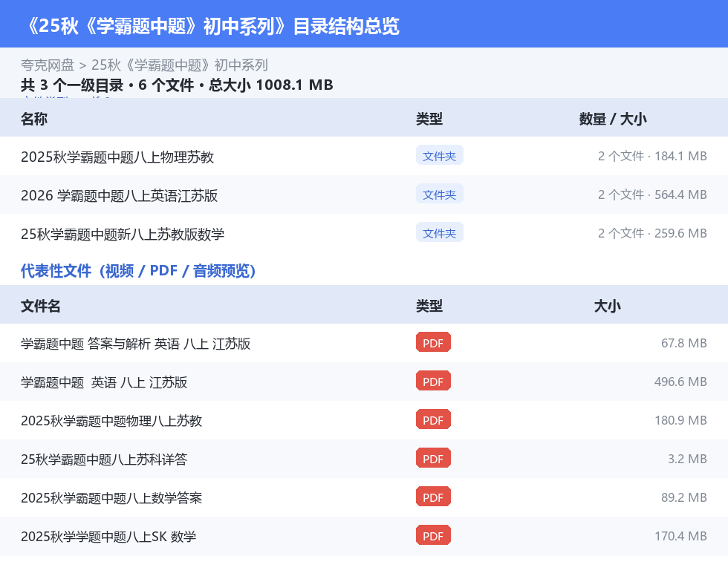Click the 67.8 MB size cell
The width and height of the screenshot is (728, 579).
click(684, 343)
